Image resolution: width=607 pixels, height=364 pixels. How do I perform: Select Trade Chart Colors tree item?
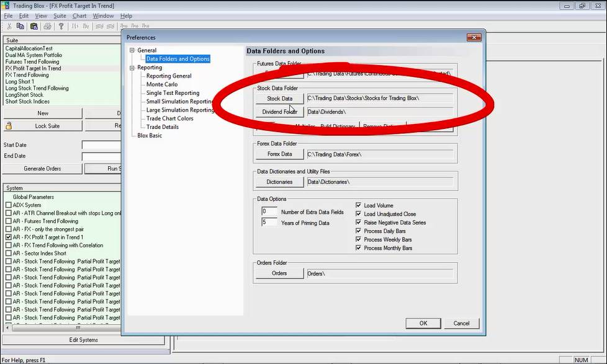(169, 118)
